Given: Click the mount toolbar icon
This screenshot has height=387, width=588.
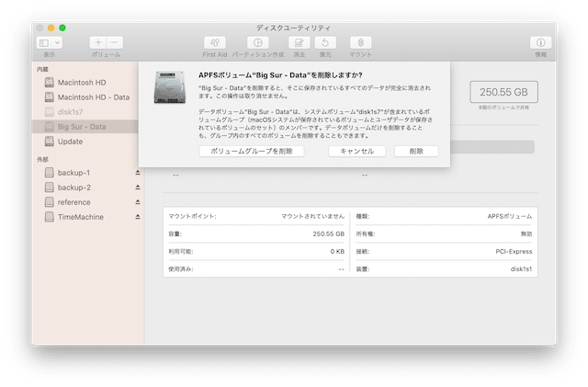Looking at the screenshot, I should coord(360,43).
